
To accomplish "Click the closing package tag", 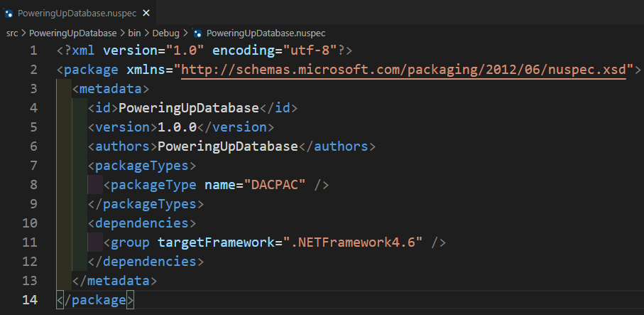I will 95,300.
